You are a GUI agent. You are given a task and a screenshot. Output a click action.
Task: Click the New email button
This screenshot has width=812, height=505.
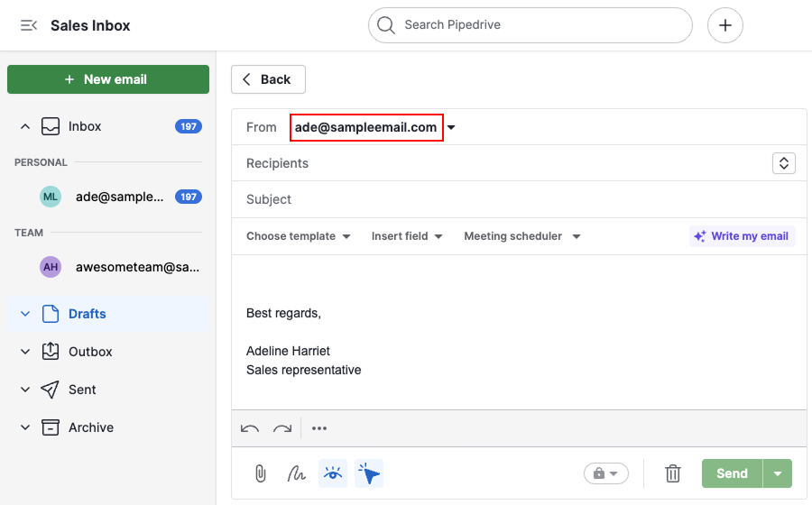point(108,79)
